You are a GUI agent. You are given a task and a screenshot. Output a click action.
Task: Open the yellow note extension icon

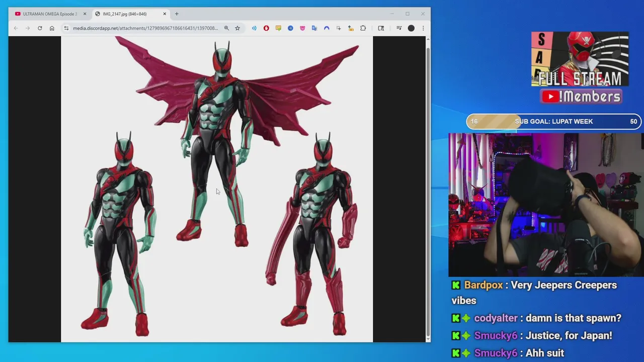point(278,28)
